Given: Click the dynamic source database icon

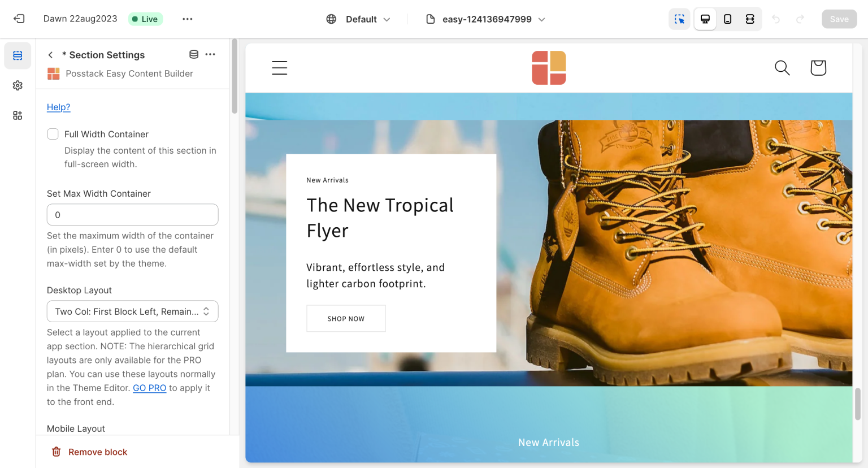Looking at the screenshot, I should point(194,54).
